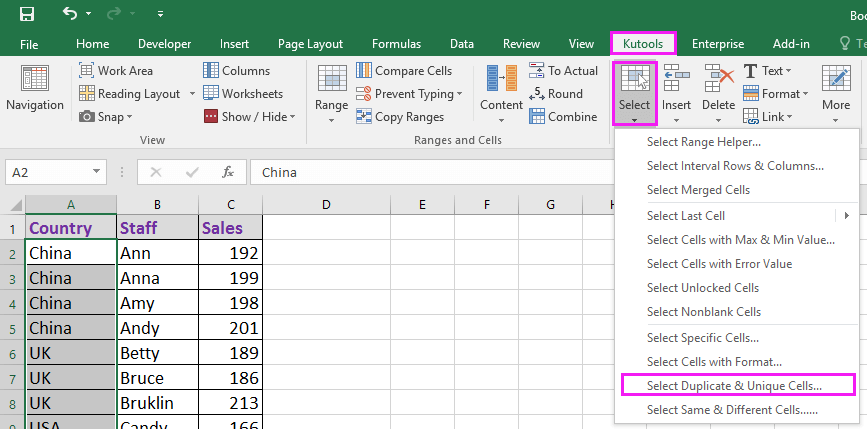Click the Worksheets icon

coord(211,93)
